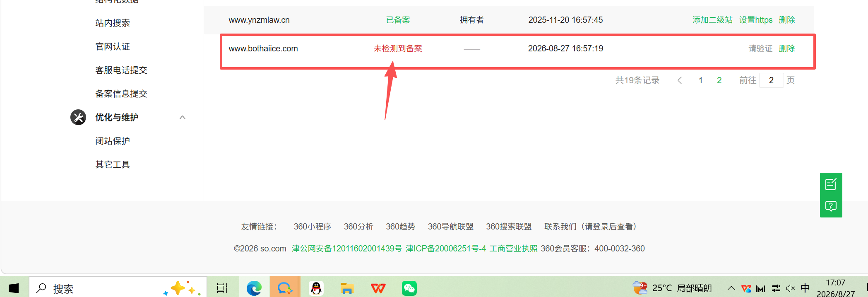Open Task View from the taskbar
The image size is (868, 297).
tap(222, 288)
